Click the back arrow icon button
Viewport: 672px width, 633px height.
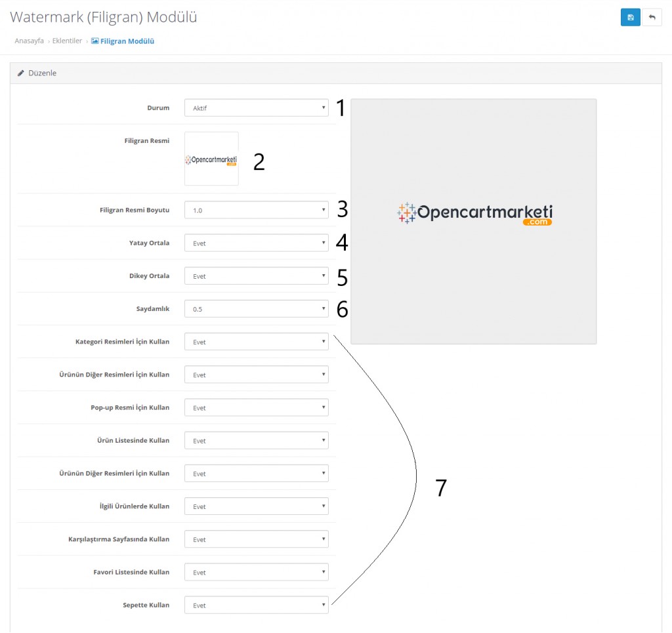[x=652, y=18]
